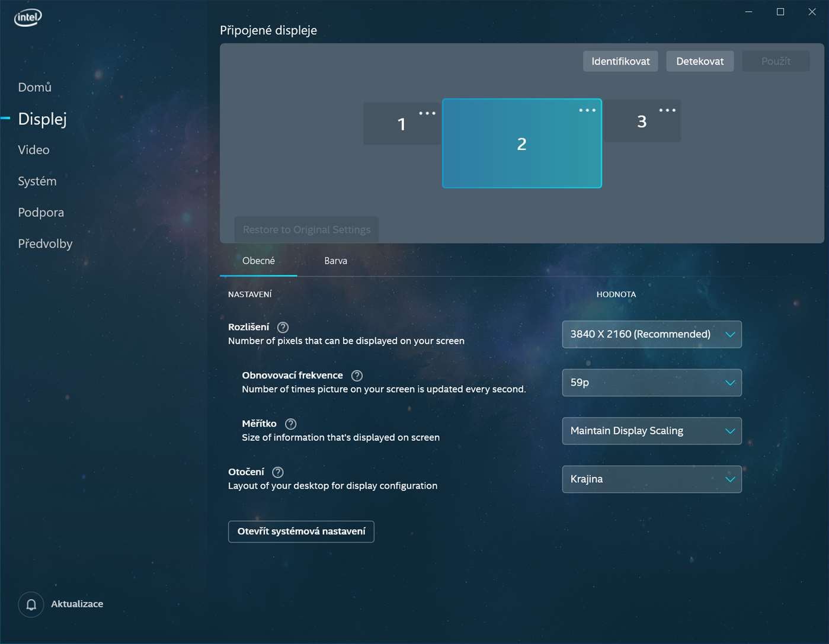Image resolution: width=829 pixels, height=644 pixels.
Task: Expand the Maintain Display Scaling dropdown
Action: (651, 431)
